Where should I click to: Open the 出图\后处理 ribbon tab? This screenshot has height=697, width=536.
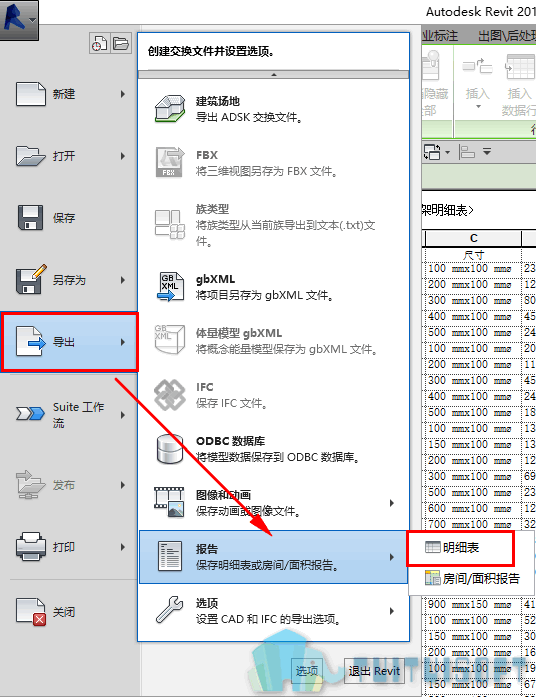[x=506, y=36]
